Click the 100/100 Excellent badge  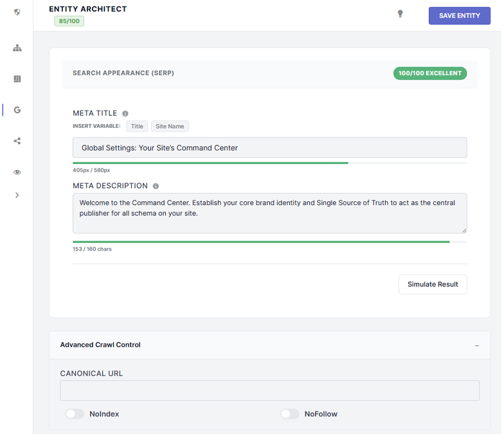[x=430, y=73]
